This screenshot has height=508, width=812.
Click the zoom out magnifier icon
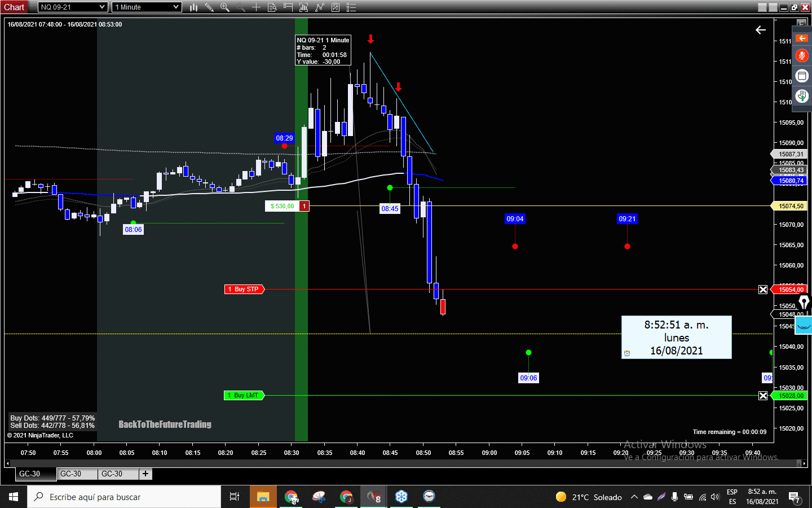point(240,7)
